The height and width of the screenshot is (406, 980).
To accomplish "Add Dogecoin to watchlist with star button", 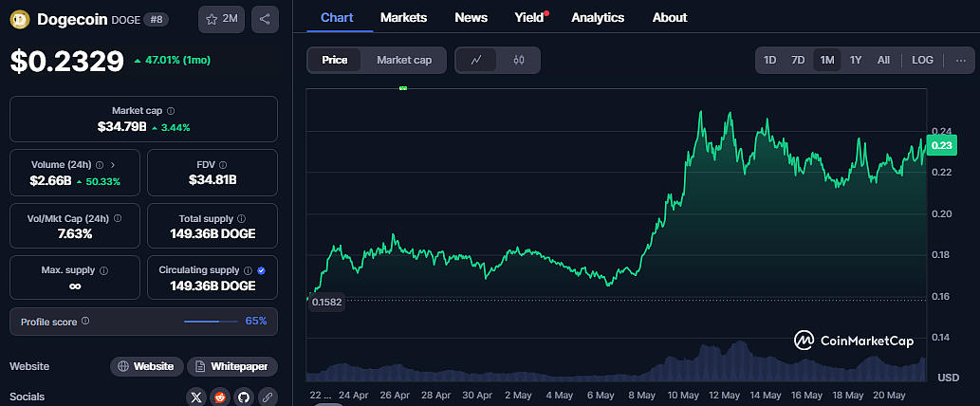I will coord(221,19).
